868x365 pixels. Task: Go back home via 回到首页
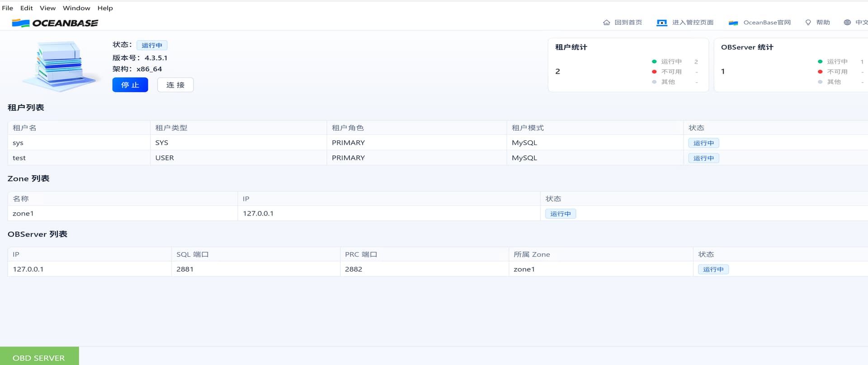click(628, 23)
